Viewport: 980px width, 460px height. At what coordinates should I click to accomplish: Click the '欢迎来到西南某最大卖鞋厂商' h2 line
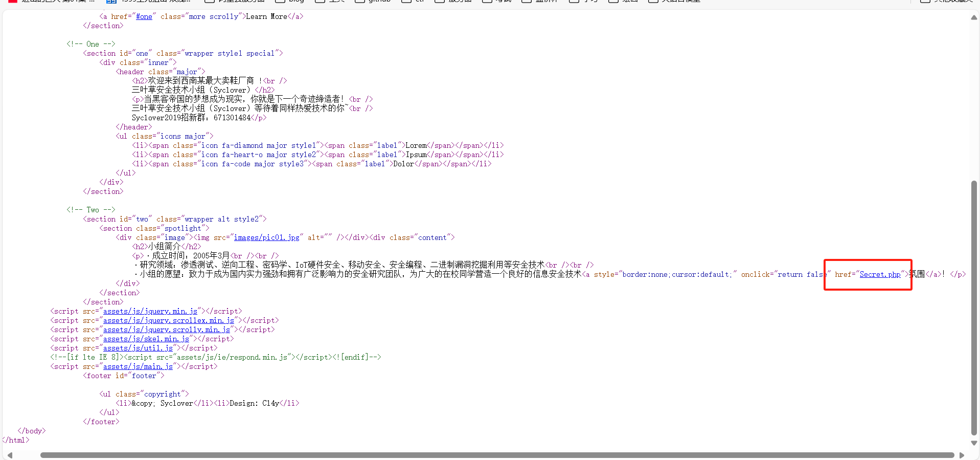point(210,81)
